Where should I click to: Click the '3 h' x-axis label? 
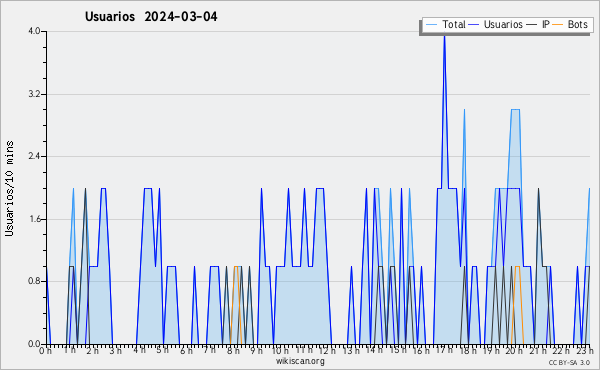coord(116,350)
